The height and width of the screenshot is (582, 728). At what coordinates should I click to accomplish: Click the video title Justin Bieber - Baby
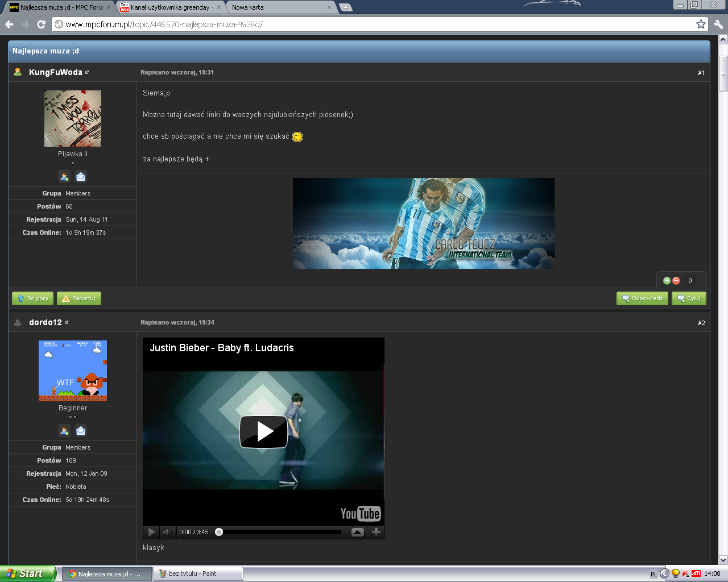(x=222, y=348)
